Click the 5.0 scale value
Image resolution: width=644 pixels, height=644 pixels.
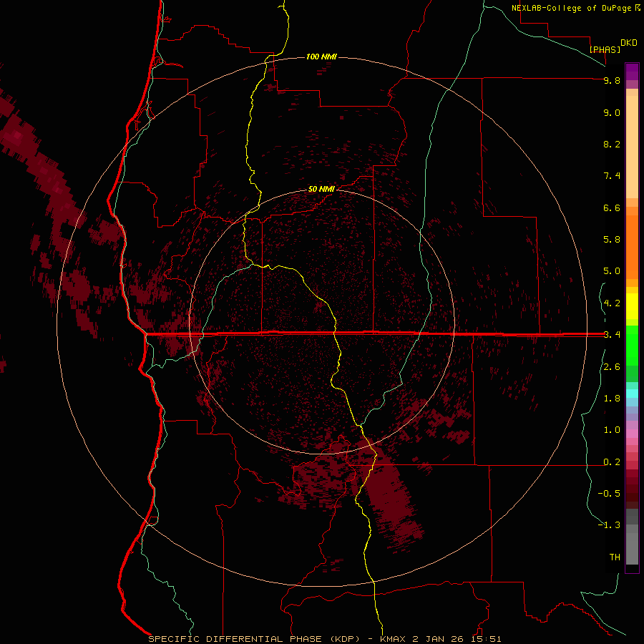coord(612,271)
